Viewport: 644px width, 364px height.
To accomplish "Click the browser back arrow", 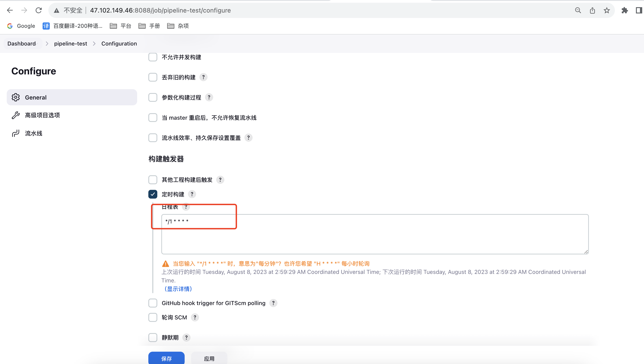I will click(10, 10).
